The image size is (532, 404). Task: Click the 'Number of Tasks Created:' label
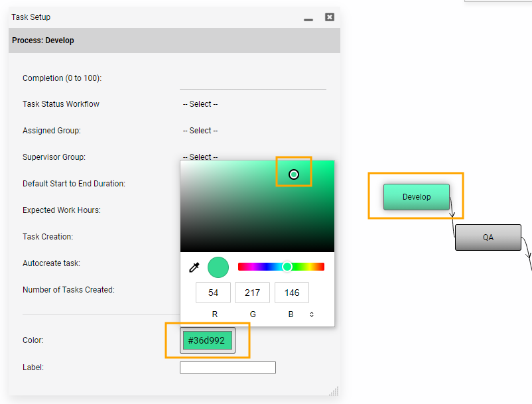(68, 290)
